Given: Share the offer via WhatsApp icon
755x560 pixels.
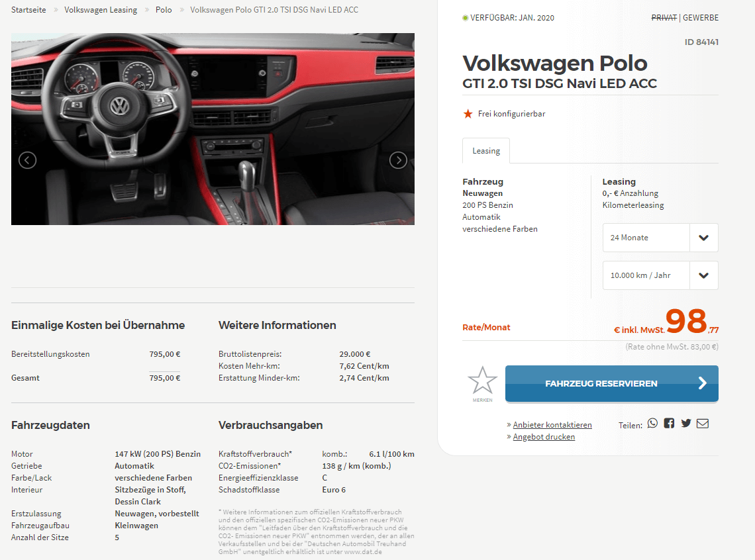Looking at the screenshot, I should tap(652, 424).
